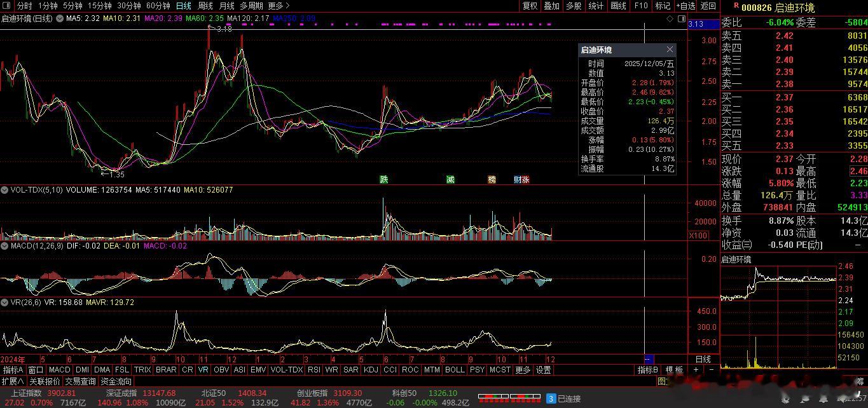This screenshot has height=408, width=868.
Task: Click the green 减 event marker on chart
Action: tap(450, 180)
